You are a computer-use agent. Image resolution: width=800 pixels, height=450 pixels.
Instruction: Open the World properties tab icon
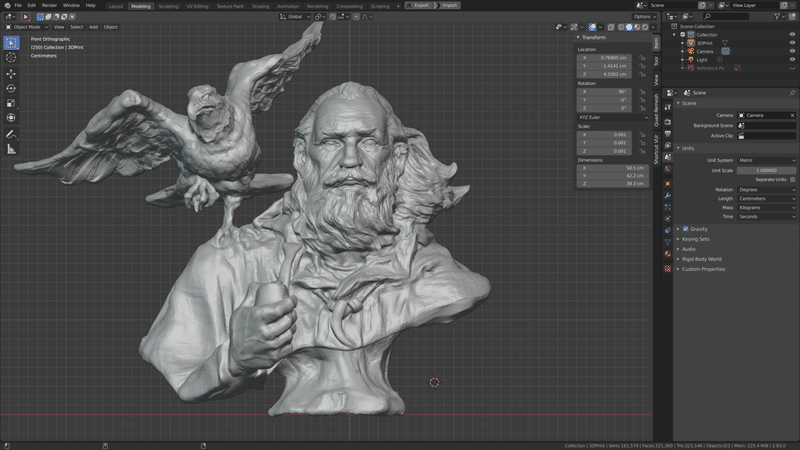coord(668,169)
